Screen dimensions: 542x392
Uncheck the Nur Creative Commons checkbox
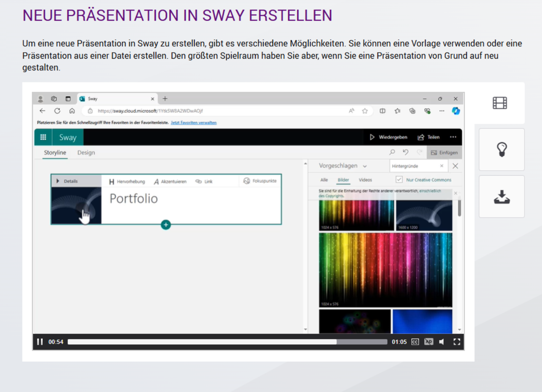[399, 179]
